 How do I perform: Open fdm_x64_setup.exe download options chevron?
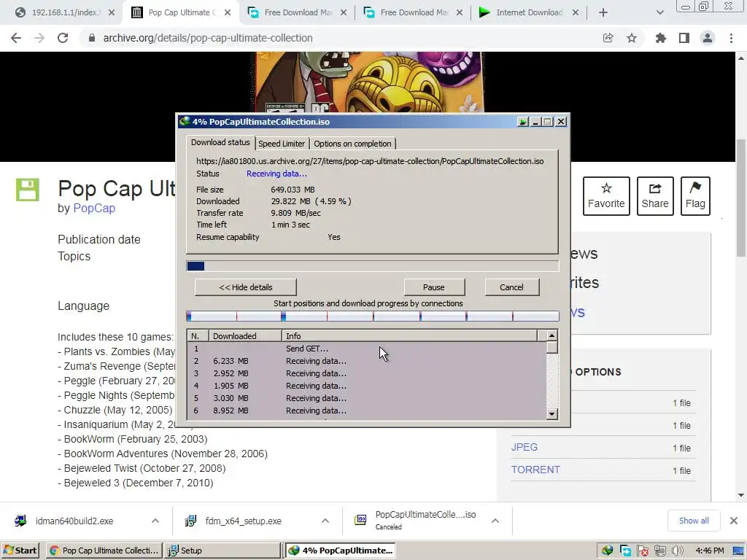pos(325,521)
